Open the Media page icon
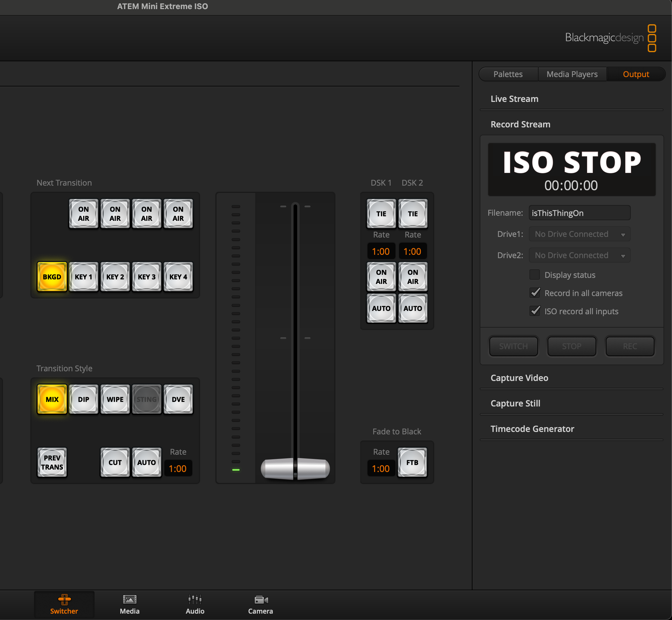Image resolution: width=672 pixels, height=620 pixels. (129, 604)
